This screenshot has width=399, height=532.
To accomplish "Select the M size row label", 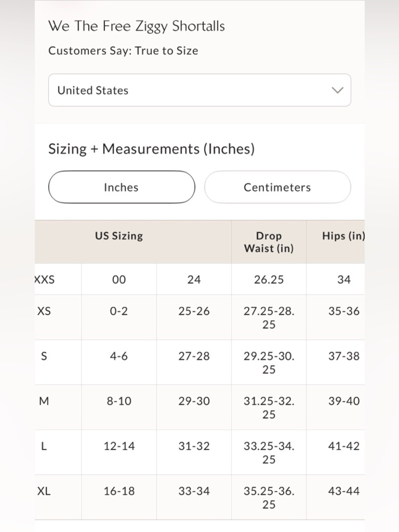I will pos(44,401).
